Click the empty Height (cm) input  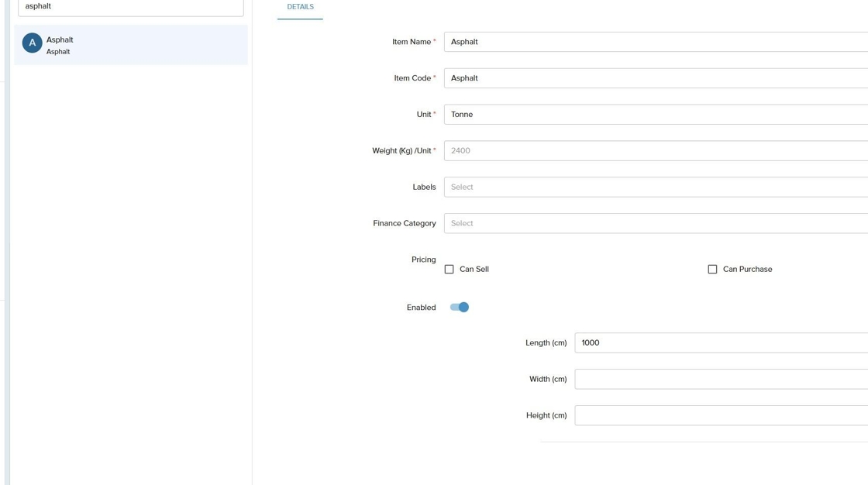click(x=721, y=416)
